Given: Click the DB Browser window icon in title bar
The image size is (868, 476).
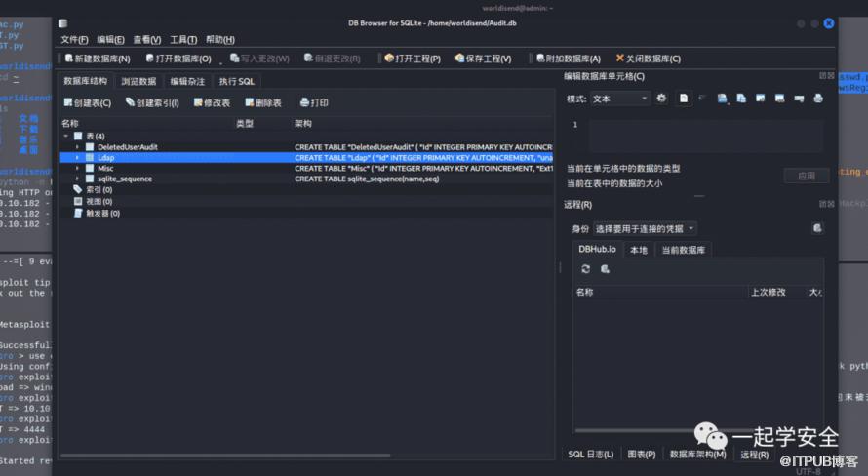Looking at the screenshot, I should 63,23.
